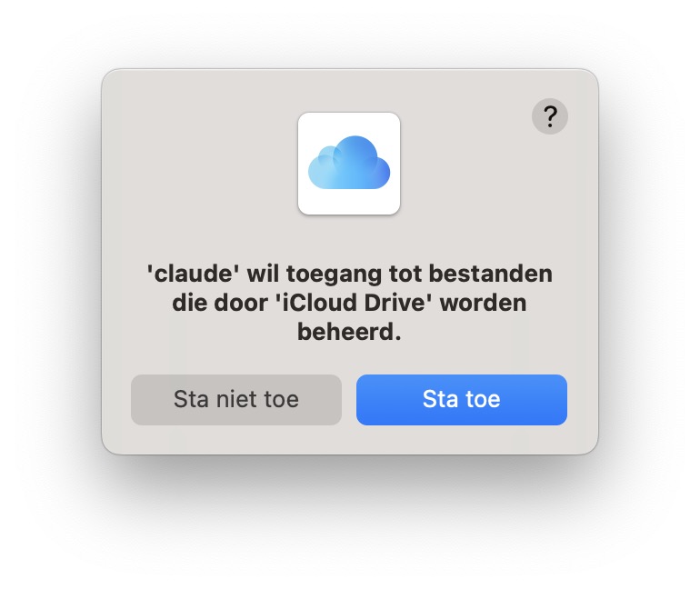Show help for this permission dialog
This screenshot has width=700, height=589.
coord(550,116)
